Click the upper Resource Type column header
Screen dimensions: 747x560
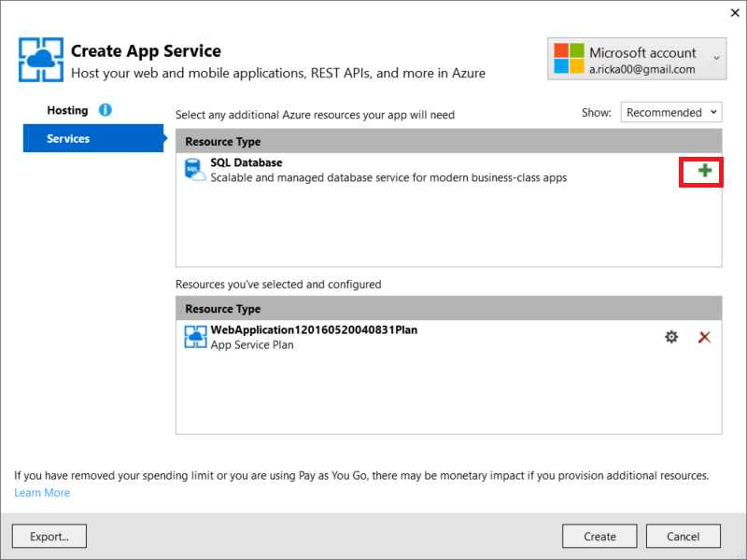[449, 142]
